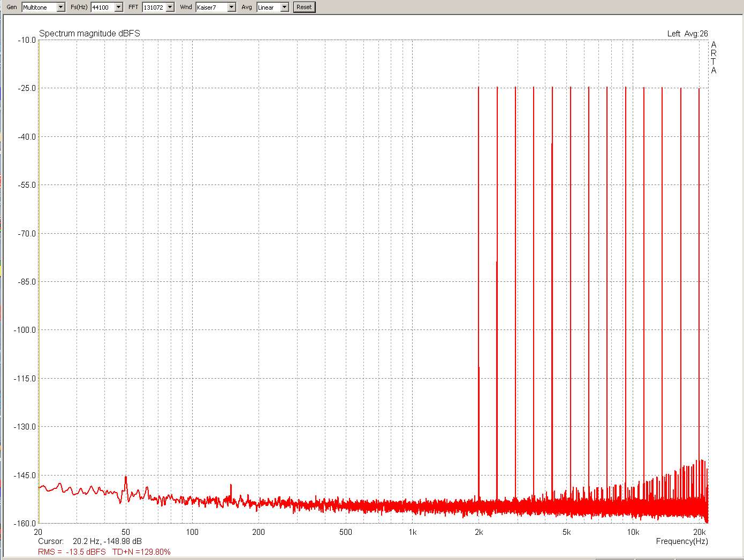Expand the Wnd window type dropdown
This screenshot has width=744, height=560.
[232, 7]
